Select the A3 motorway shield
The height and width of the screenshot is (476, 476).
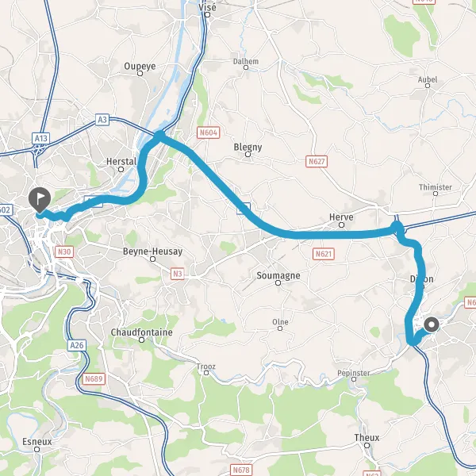click(x=102, y=120)
